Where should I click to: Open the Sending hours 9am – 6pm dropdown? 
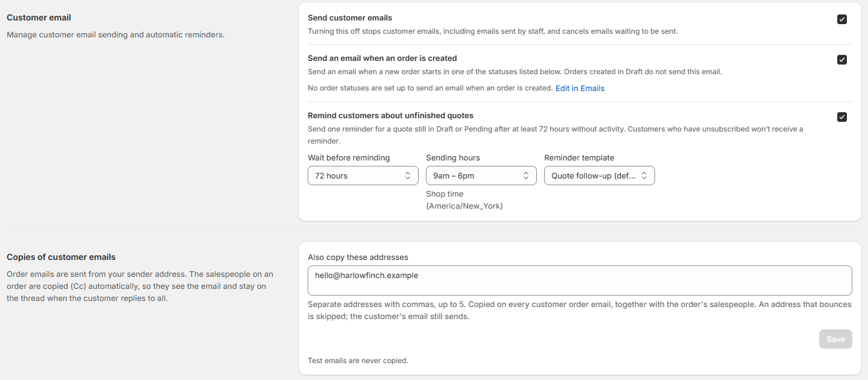pyautogui.click(x=481, y=176)
